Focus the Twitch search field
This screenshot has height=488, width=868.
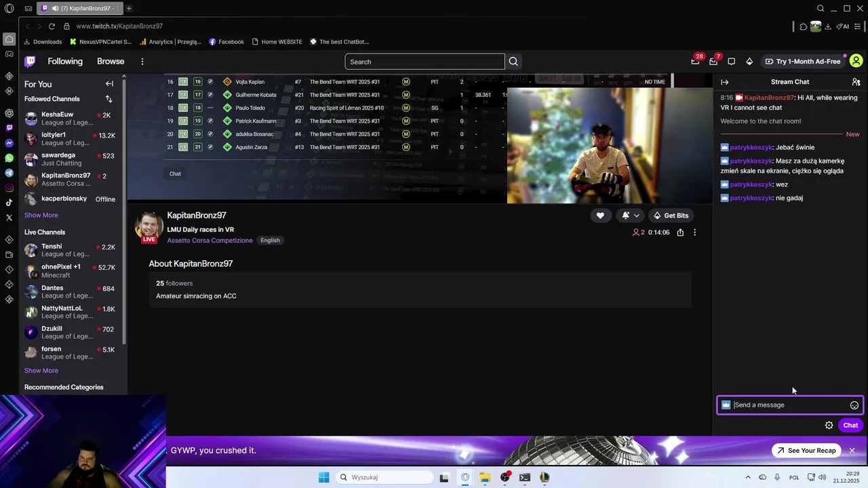(425, 62)
